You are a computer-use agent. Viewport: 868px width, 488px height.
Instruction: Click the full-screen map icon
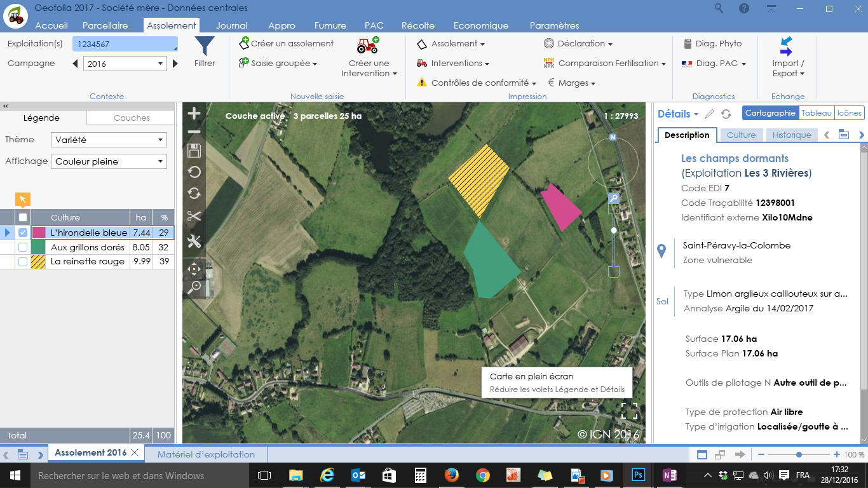click(x=629, y=410)
